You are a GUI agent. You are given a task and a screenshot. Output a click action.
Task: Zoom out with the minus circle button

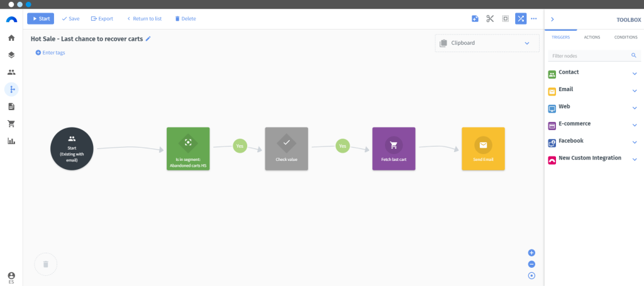click(531, 264)
